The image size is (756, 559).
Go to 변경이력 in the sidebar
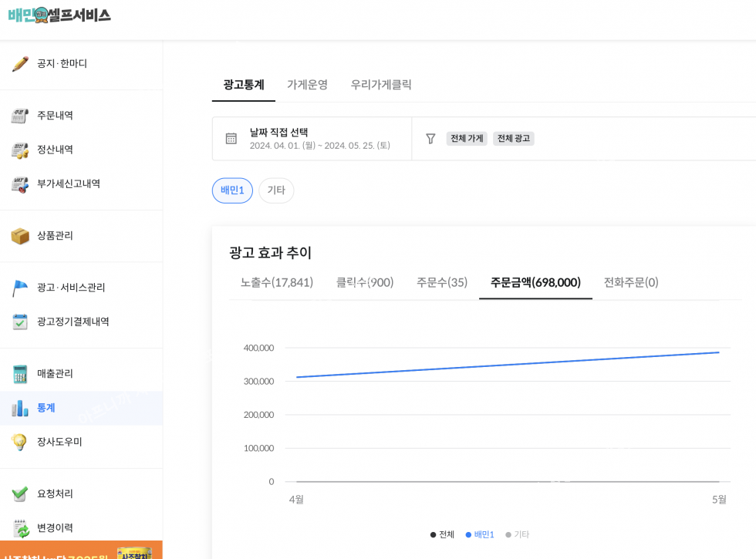click(55, 528)
